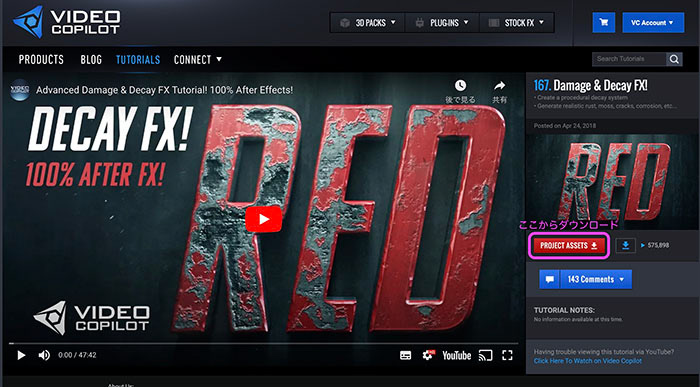Go to Products page
The width and height of the screenshot is (700, 387).
pos(41,59)
